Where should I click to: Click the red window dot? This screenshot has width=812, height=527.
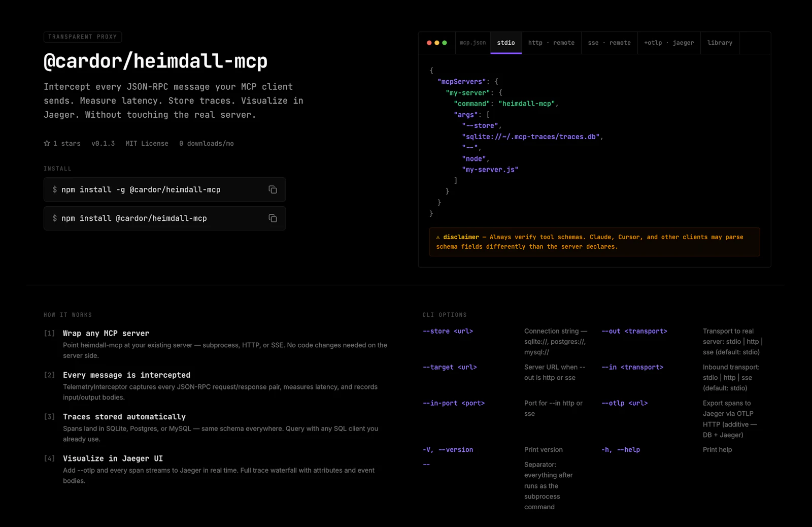(429, 43)
